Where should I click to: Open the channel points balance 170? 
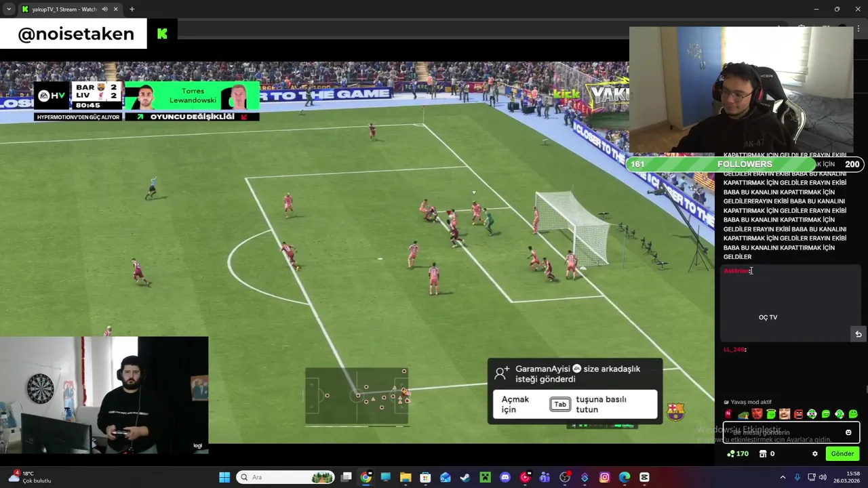[x=737, y=453]
